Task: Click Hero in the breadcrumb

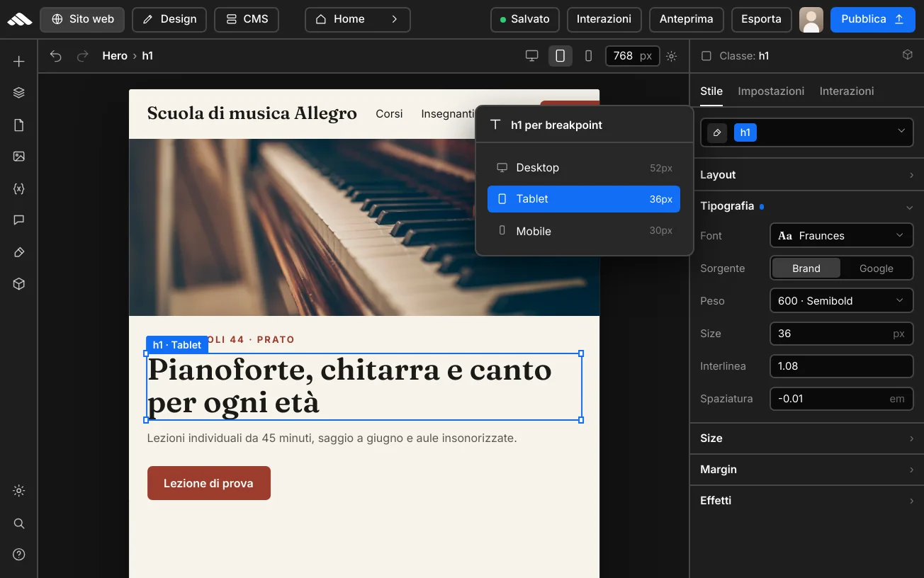Action: [115, 56]
